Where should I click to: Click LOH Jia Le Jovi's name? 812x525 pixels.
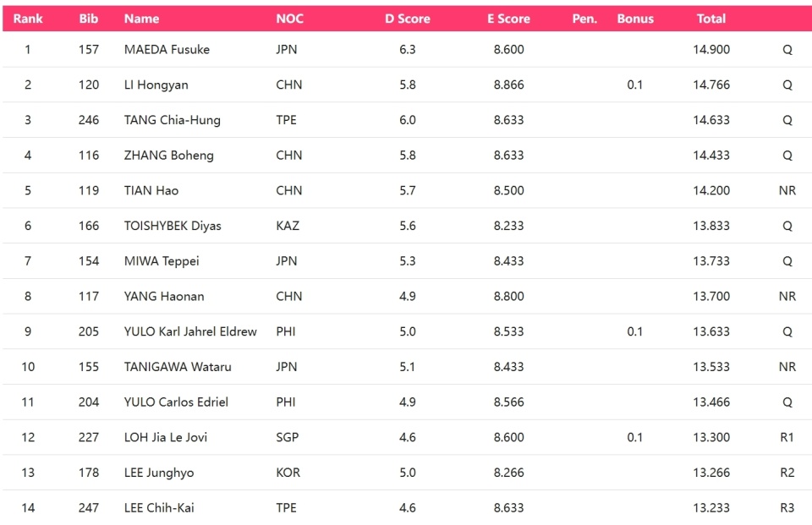pos(165,437)
